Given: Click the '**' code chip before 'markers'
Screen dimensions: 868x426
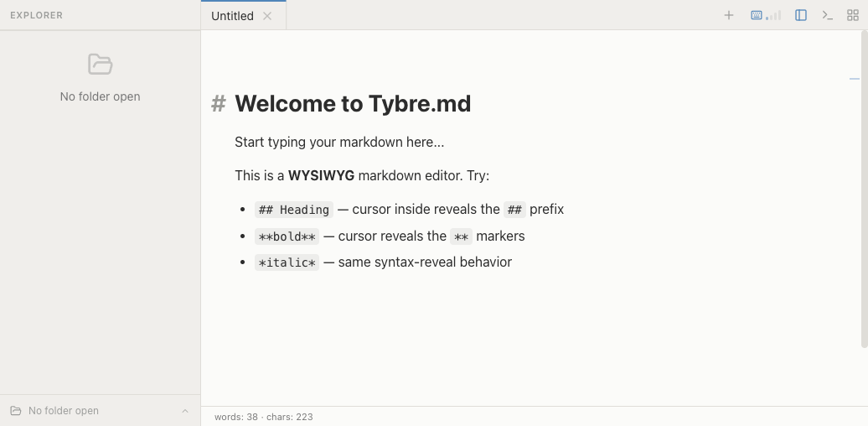Looking at the screenshot, I should click(461, 236).
